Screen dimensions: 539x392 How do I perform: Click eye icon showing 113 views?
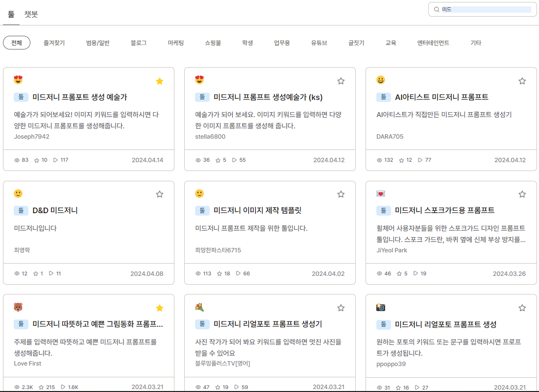pyautogui.click(x=198, y=274)
